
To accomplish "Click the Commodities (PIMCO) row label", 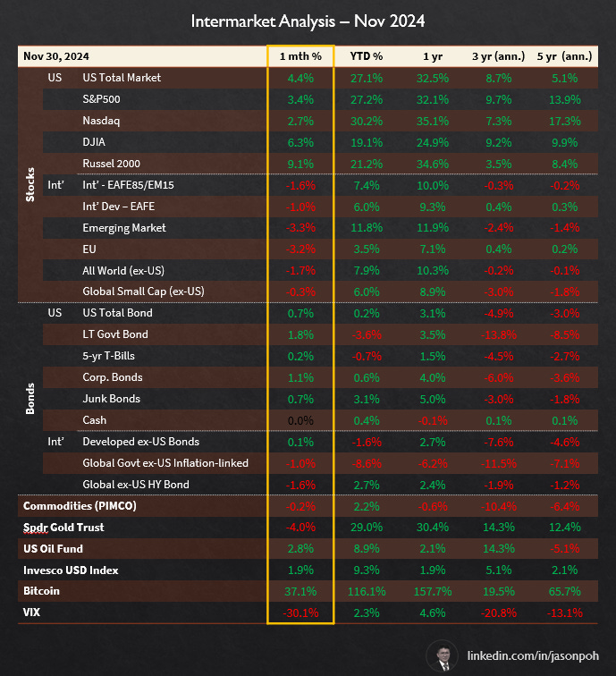I will (80, 506).
